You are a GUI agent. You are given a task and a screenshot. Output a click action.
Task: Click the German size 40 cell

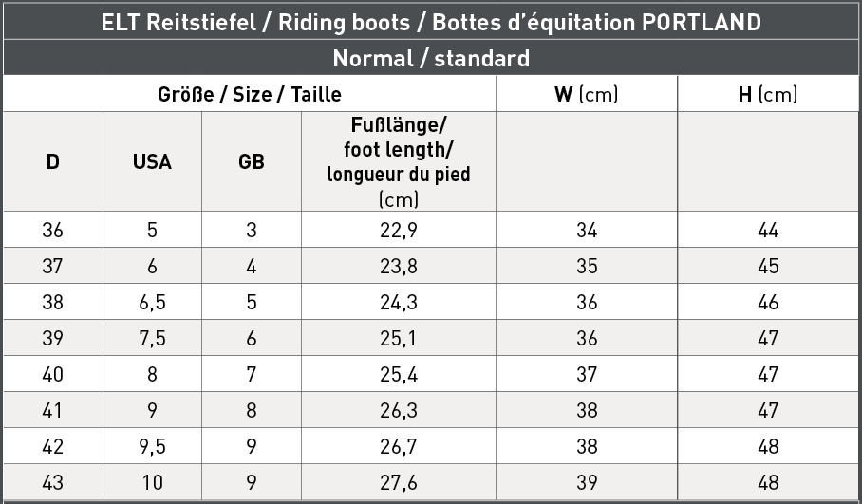53,374
